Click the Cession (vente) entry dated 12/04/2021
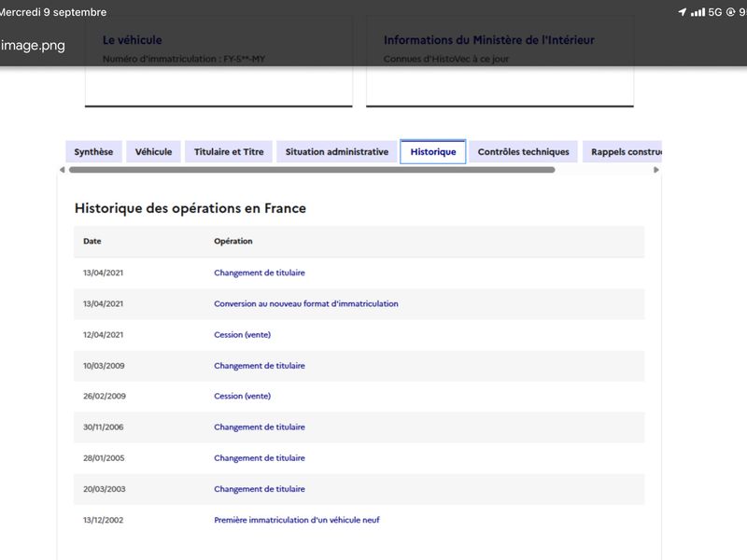Viewport: 747px width, 560px height. coord(242,335)
